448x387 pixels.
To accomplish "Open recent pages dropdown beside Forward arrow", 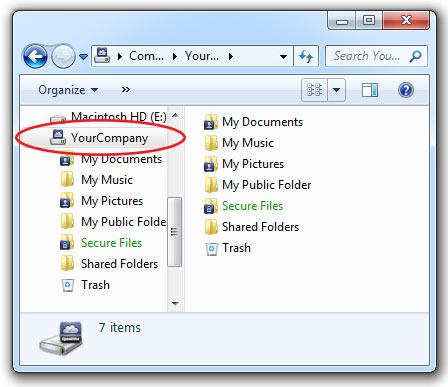I will [x=83, y=57].
